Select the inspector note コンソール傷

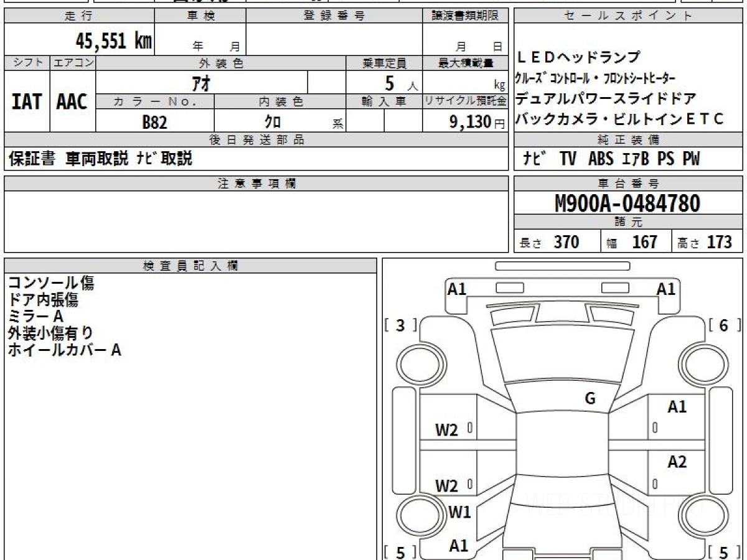51,284
